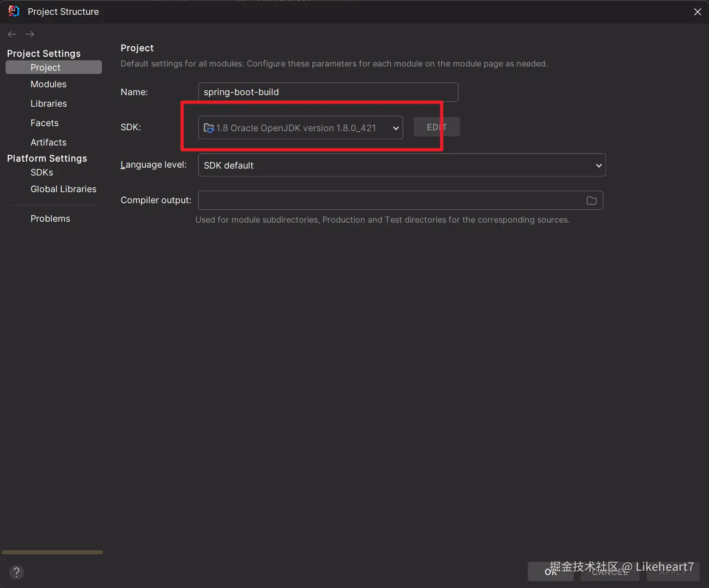This screenshot has width=709, height=588.
Task: Click the Platform Settings section header
Action: [x=47, y=158]
